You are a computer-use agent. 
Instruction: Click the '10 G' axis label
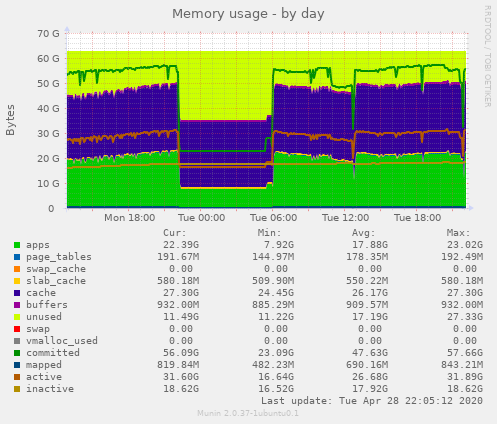pos(48,184)
